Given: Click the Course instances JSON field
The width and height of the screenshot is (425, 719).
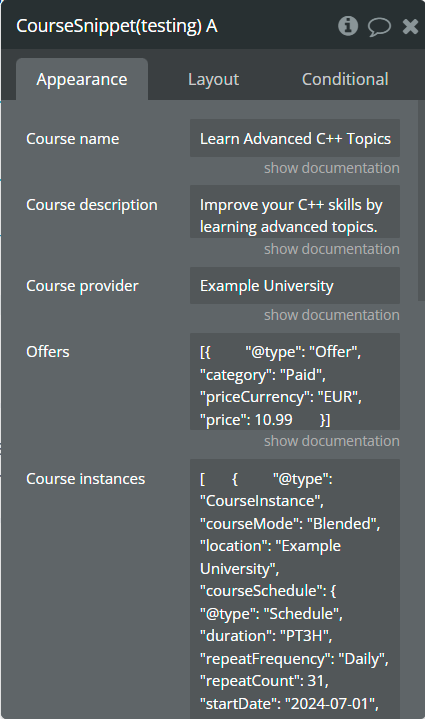Looking at the screenshot, I should coord(295,589).
